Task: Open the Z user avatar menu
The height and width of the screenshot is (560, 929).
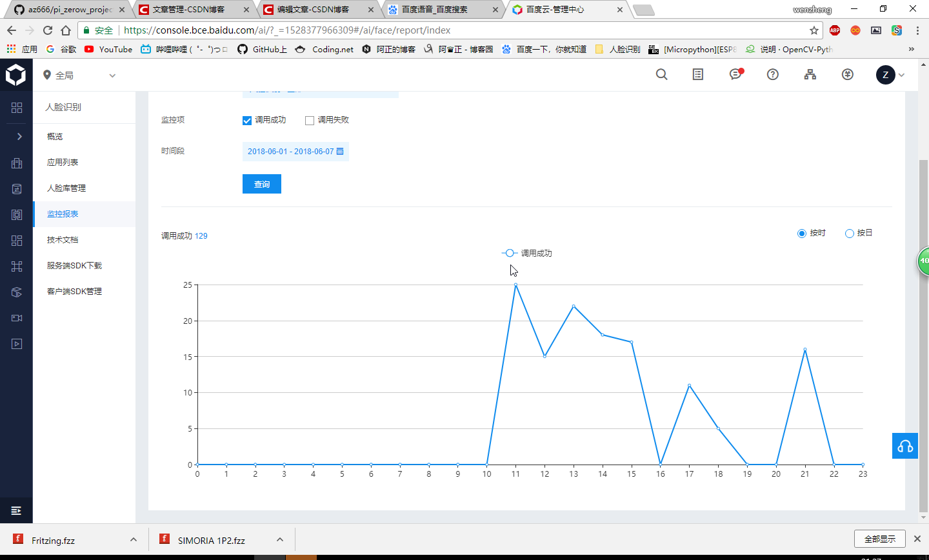Action: [890, 75]
